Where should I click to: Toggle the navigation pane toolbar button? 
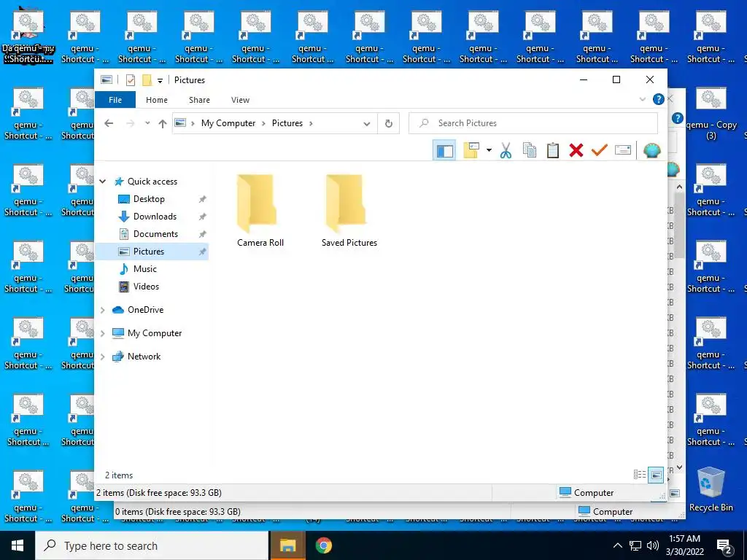coord(444,150)
